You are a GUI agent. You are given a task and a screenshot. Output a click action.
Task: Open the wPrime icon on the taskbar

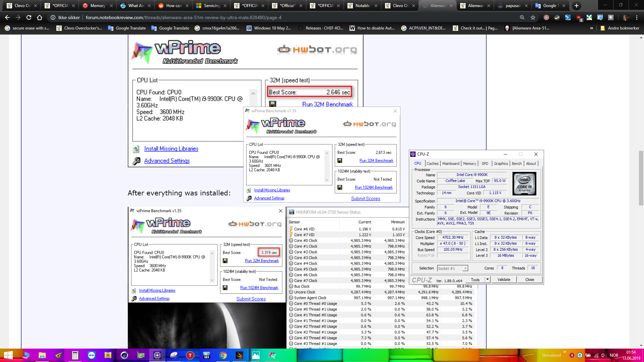point(272,355)
